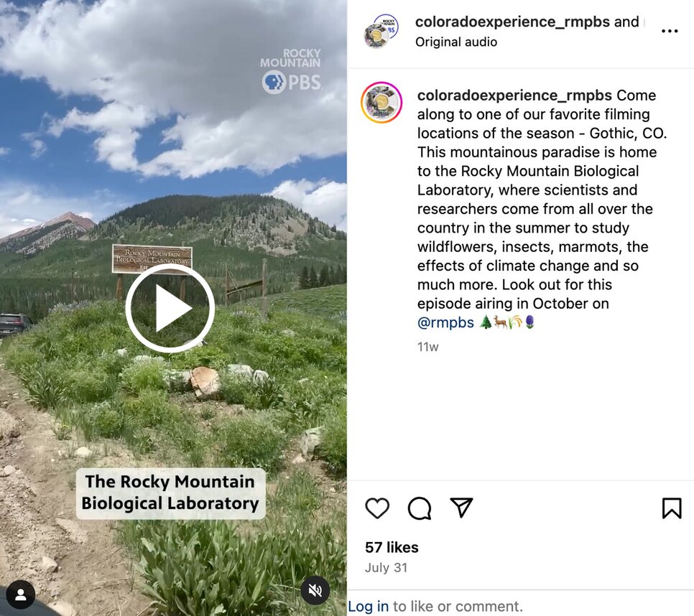View the 57 likes list
This screenshot has height=616, width=694.
coord(392,548)
